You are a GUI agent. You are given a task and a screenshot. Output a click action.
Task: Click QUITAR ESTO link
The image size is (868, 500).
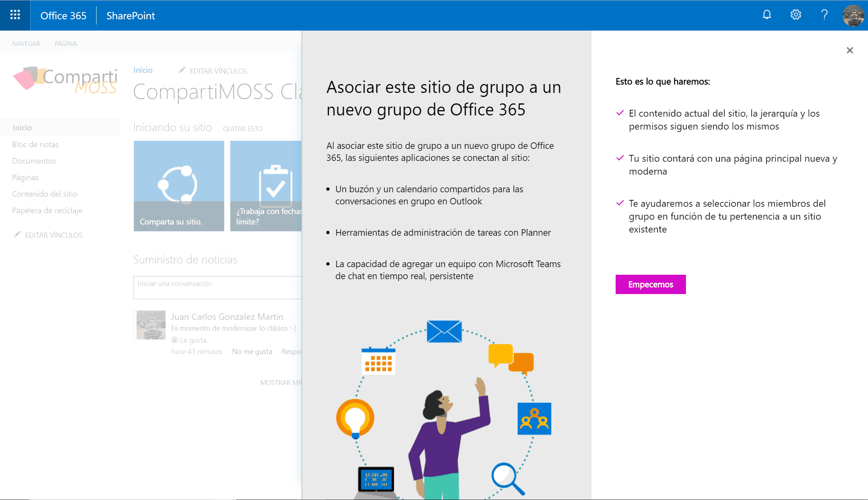pyautogui.click(x=243, y=129)
